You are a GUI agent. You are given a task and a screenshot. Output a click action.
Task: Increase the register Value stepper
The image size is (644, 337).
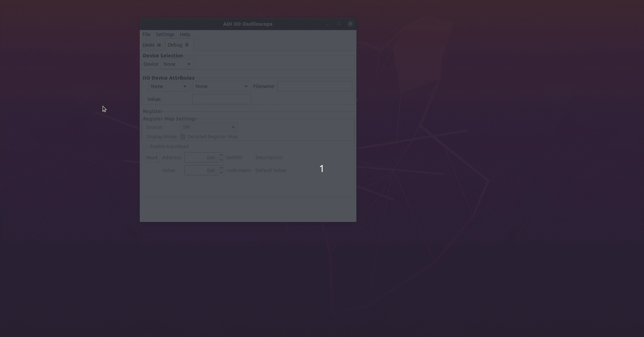221,168
